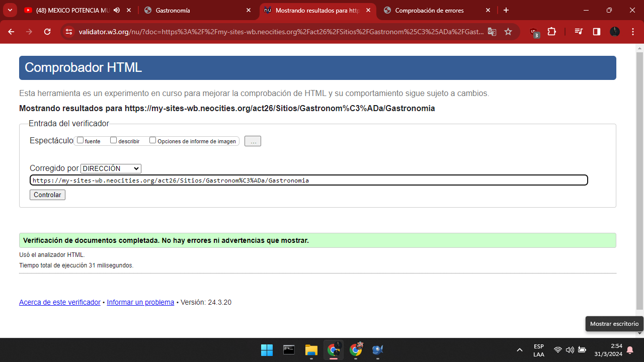Click the ellipsis options button

pyautogui.click(x=253, y=141)
